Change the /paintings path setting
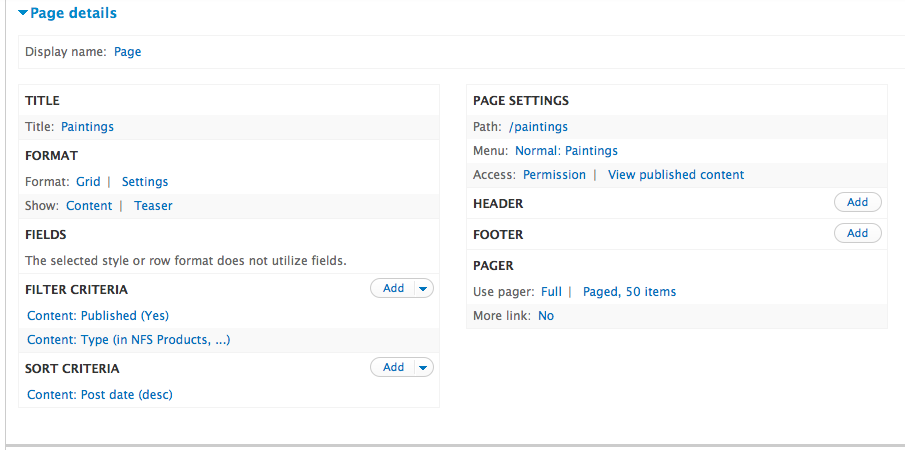The width and height of the screenshot is (905, 450). click(x=538, y=127)
